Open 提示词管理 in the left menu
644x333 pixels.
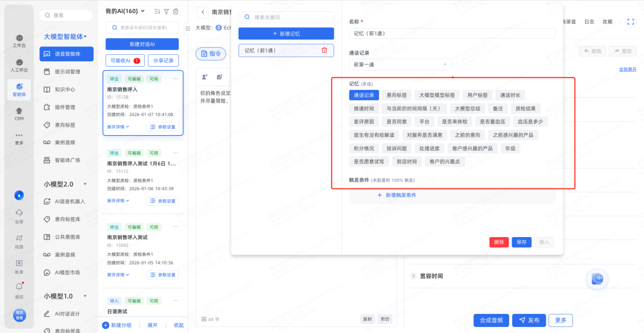pos(67,71)
